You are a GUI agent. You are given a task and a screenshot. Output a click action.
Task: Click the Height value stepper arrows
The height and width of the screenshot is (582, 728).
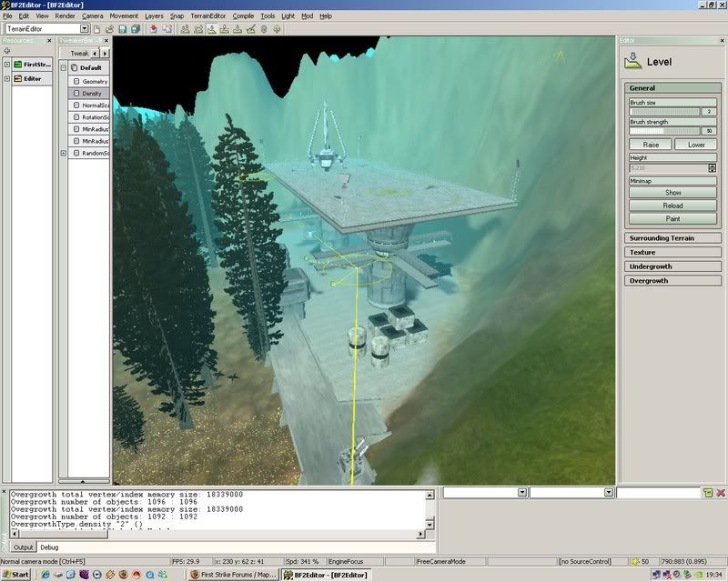[x=713, y=168]
